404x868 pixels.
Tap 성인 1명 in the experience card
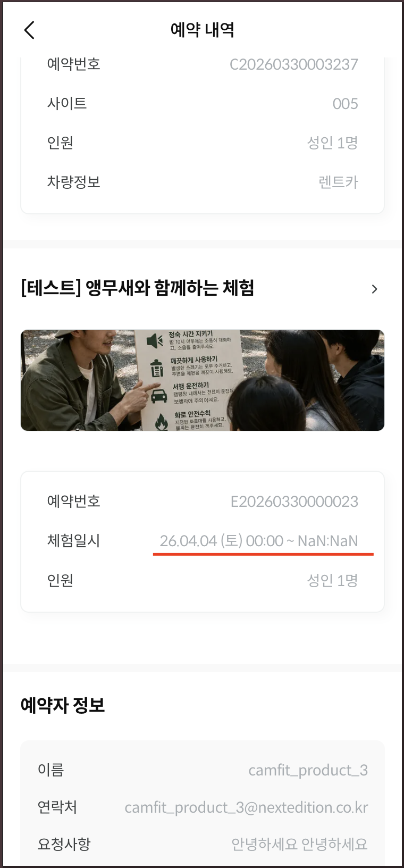tap(332, 580)
